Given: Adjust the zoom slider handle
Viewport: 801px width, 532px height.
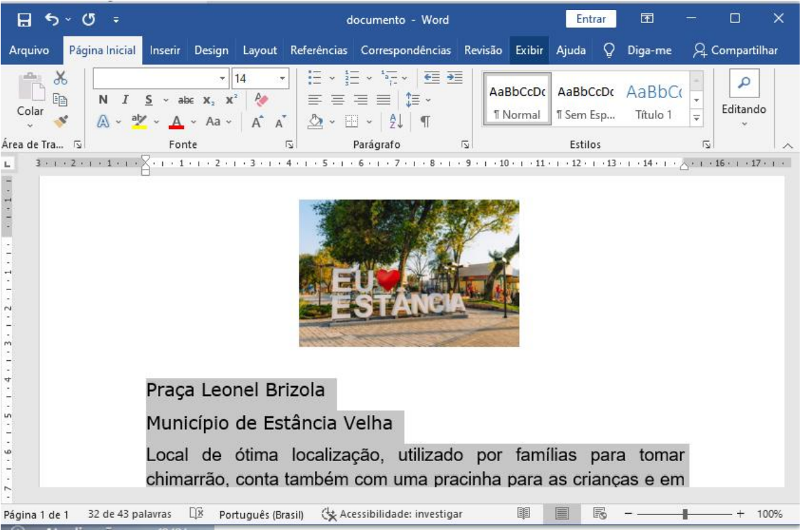Looking at the screenshot, I should (x=685, y=514).
